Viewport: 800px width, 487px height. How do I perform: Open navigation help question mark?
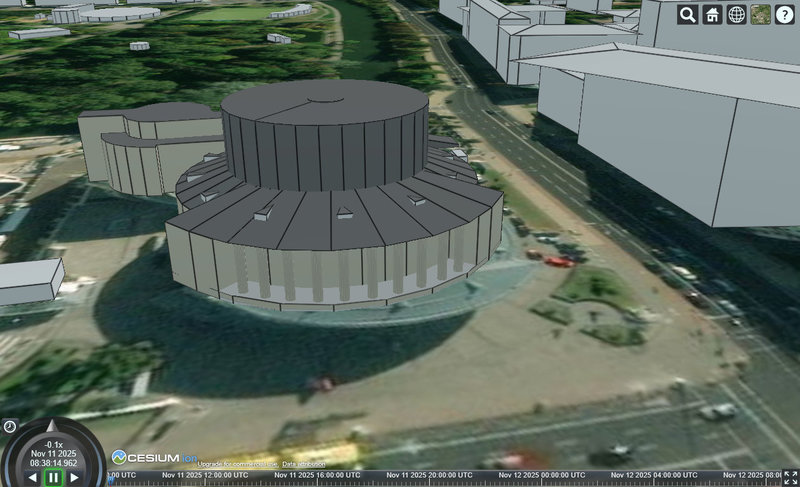785,14
